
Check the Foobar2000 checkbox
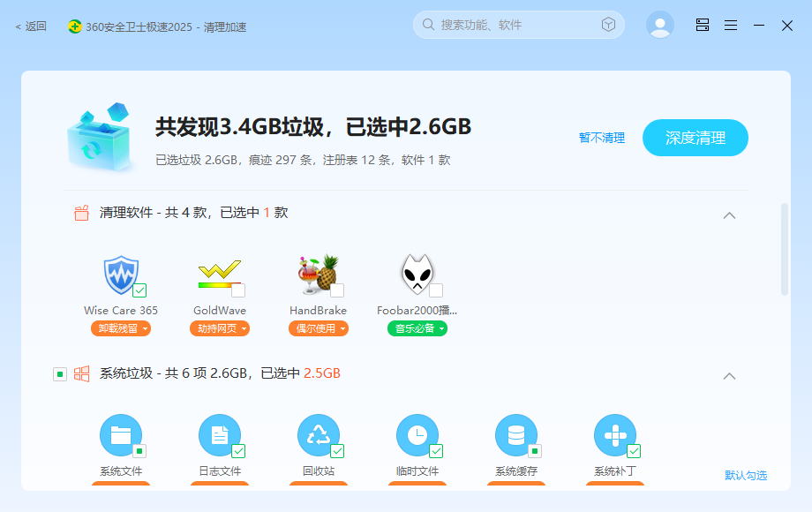pos(436,290)
